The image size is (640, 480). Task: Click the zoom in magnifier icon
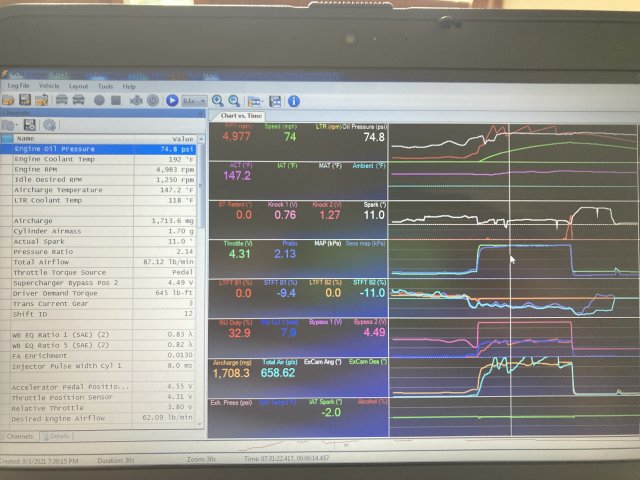[x=217, y=100]
